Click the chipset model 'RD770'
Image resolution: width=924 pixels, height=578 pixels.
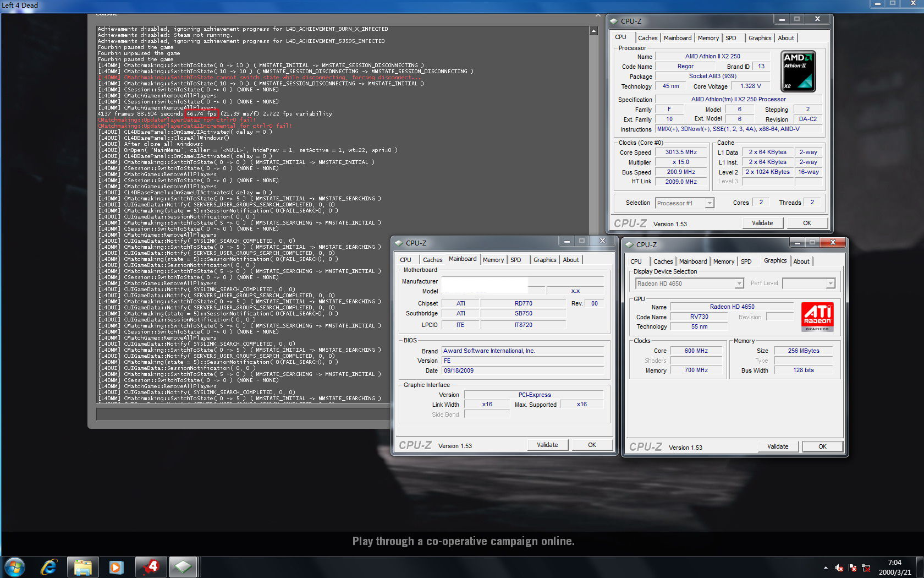[x=523, y=303]
